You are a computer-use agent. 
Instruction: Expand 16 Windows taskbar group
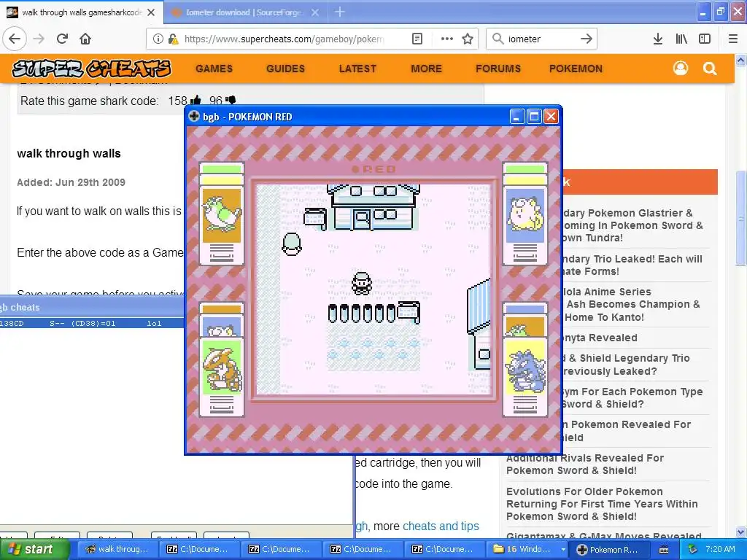(529, 549)
